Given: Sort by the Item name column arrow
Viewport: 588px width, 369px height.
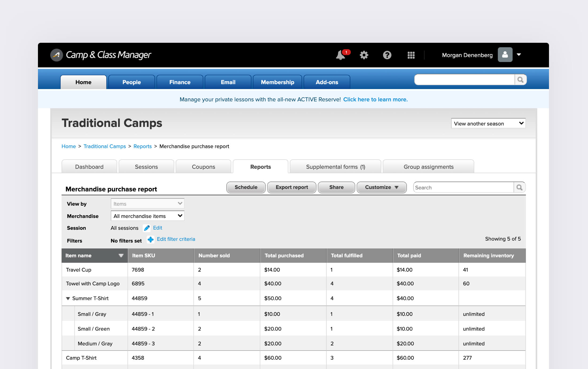Looking at the screenshot, I should coord(121,256).
